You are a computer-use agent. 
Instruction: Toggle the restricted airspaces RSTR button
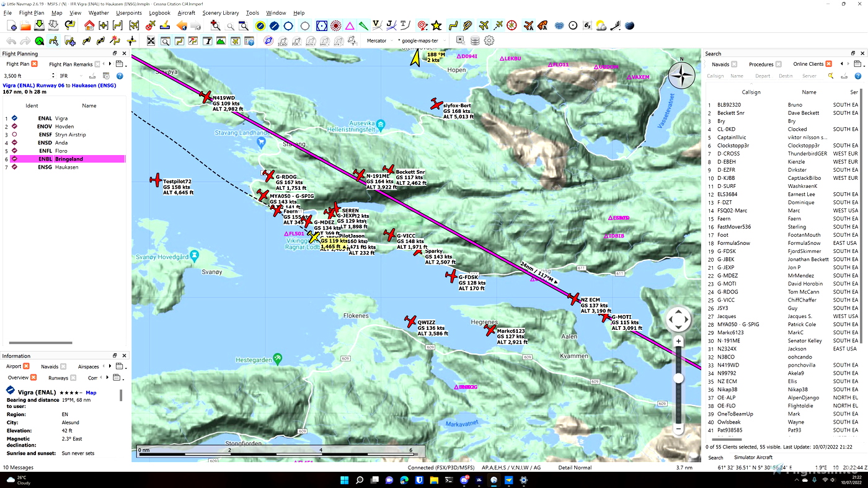(310, 42)
